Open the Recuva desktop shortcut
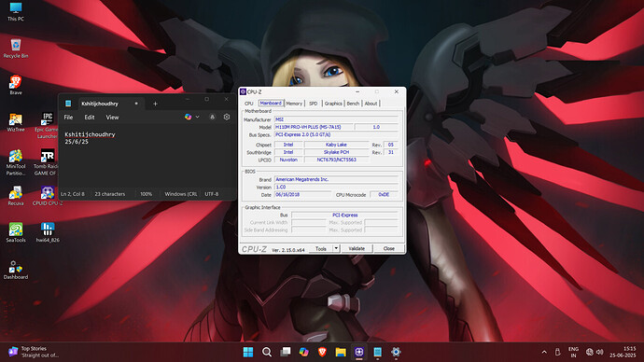 pyautogui.click(x=16, y=196)
